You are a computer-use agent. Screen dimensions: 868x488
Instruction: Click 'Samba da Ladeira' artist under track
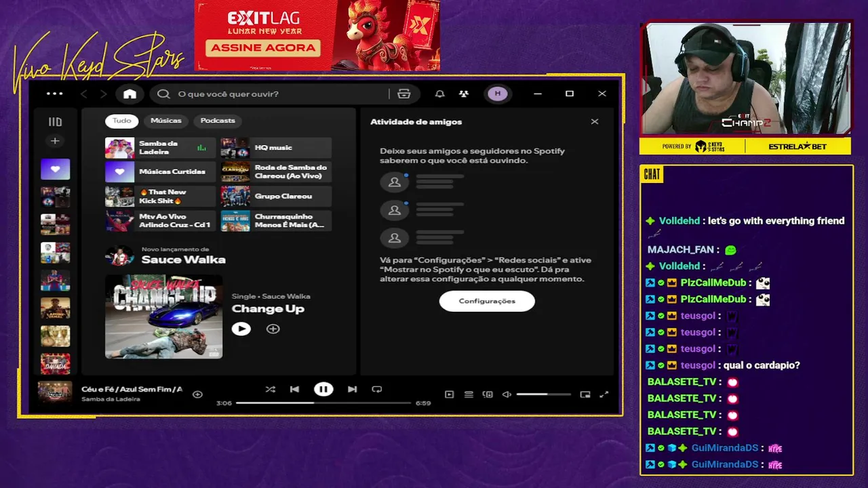(111, 399)
